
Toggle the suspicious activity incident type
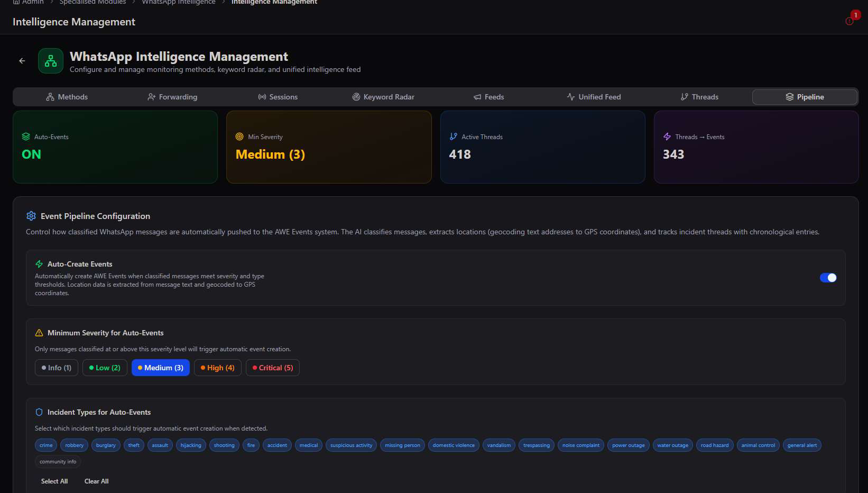pos(351,445)
